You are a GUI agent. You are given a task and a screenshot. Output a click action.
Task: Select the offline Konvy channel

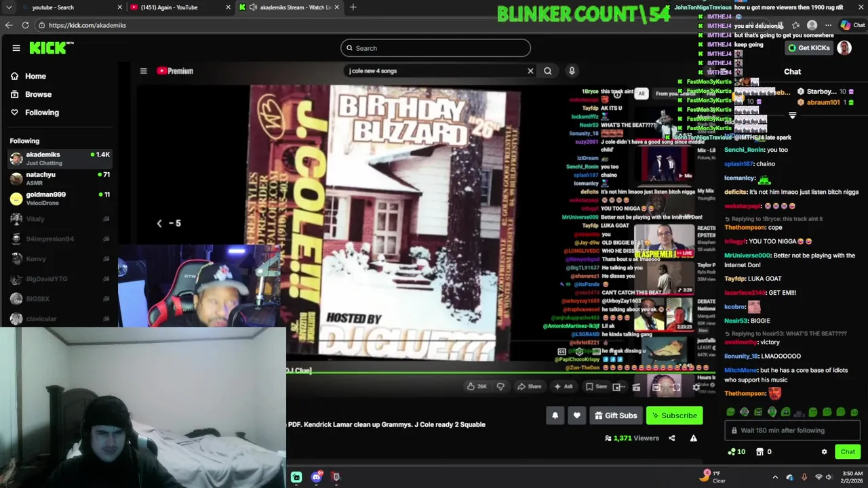click(60, 259)
